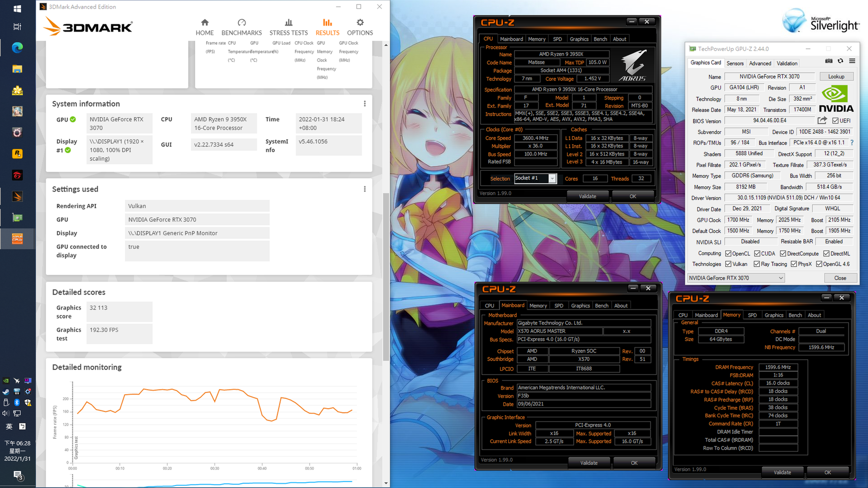
Task: Open the Graphics tab in the CPU-Z Mainboard window
Action: pos(580,306)
